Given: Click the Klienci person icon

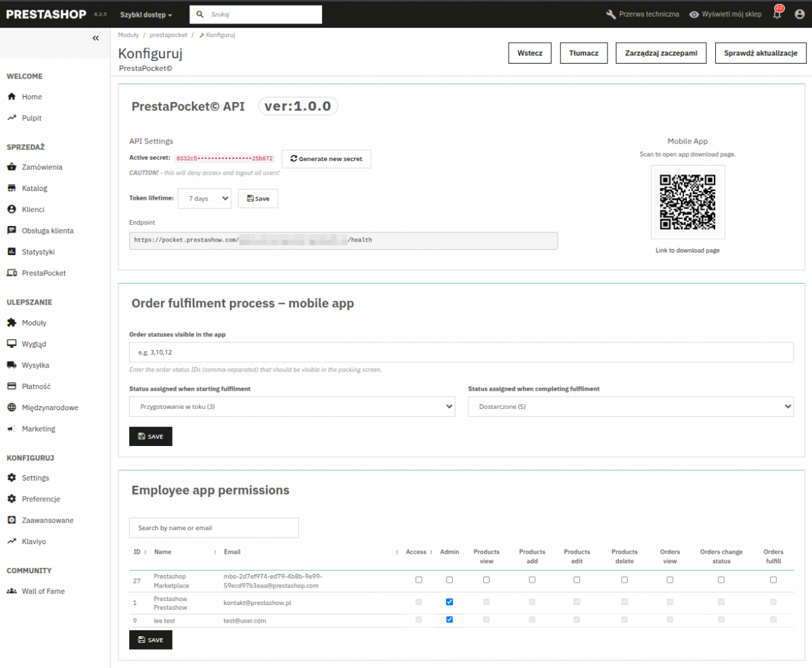Looking at the screenshot, I should coord(12,210).
